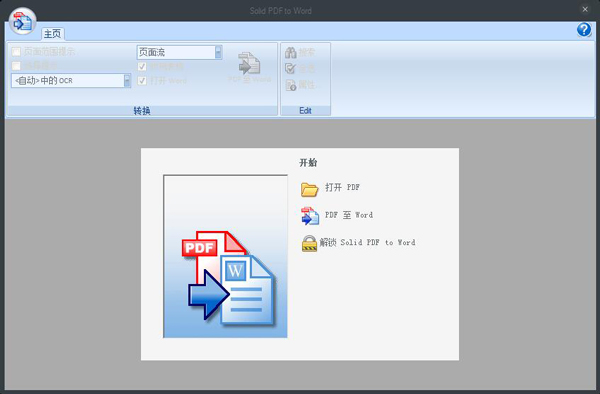
Task: Click the select-all checkmark icon in Edit
Action: pos(290,69)
